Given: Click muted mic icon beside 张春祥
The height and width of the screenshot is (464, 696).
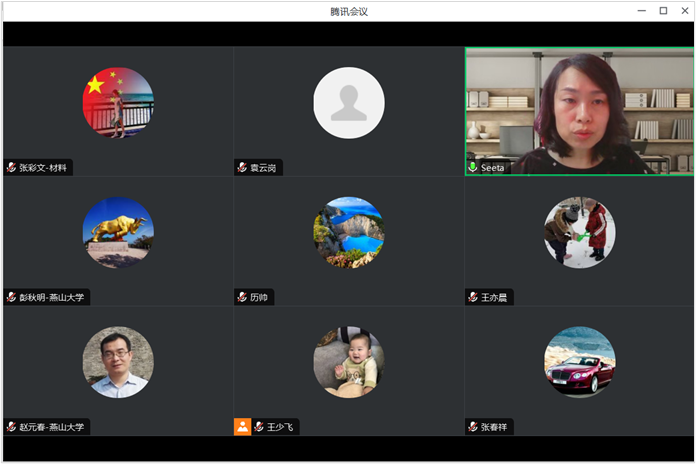Looking at the screenshot, I should pos(473,427).
